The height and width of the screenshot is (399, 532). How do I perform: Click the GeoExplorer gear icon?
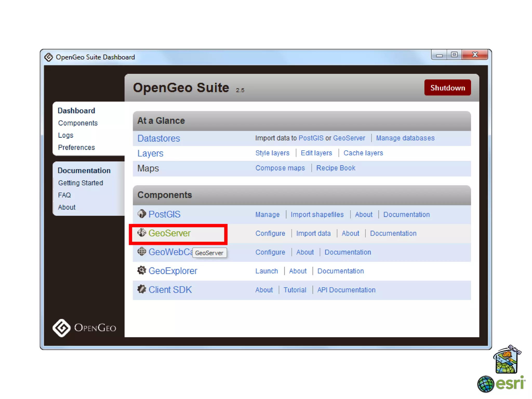[x=142, y=270]
